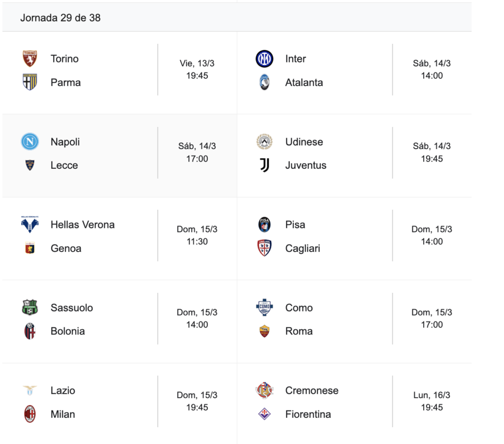This screenshot has height=444, width=504.
Task: Click the Juventus logo icon
Action: pos(264,165)
